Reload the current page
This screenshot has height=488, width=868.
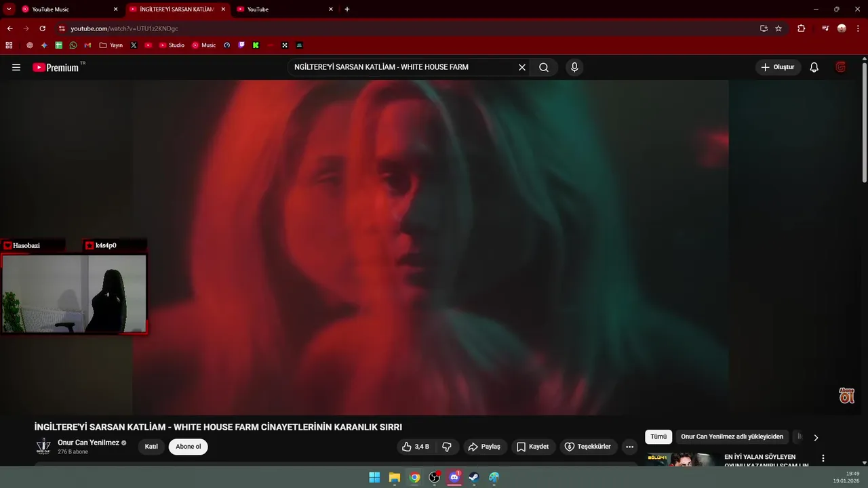point(42,28)
